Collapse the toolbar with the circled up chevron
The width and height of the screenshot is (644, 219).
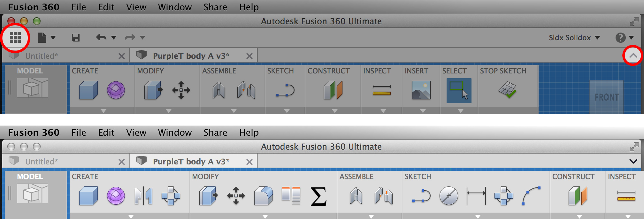point(633,56)
